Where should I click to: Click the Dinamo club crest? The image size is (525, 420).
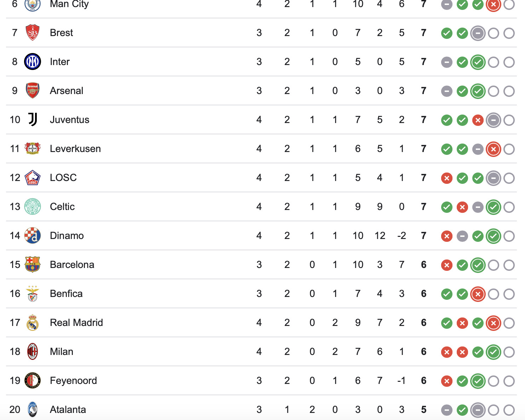click(33, 236)
